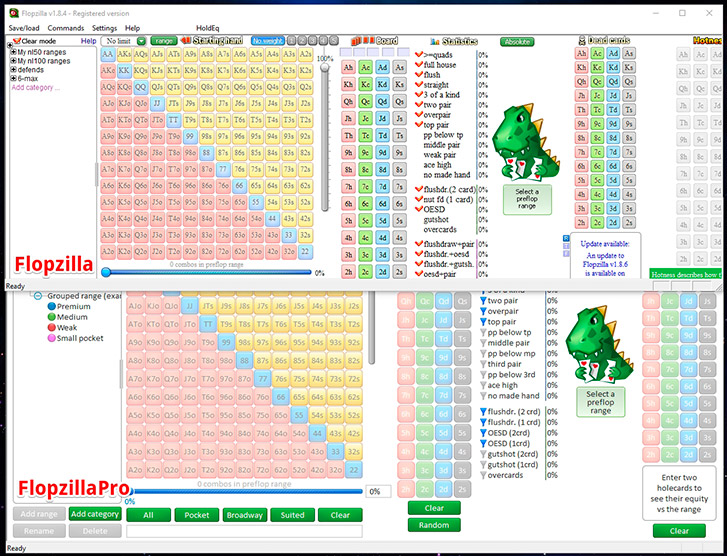Click the horizontal preflop range slider
The width and height of the screenshot is (727, 556).
[x=205, y=272]
